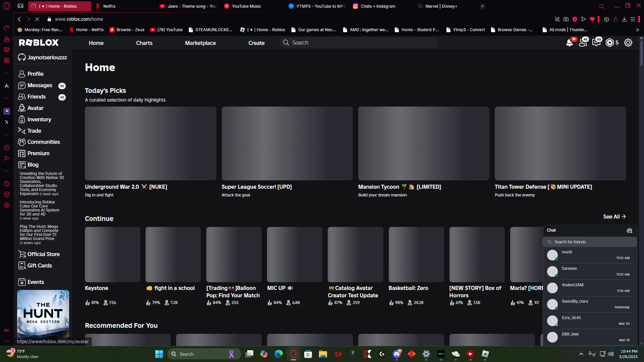Viewport: 644px width, 362px height.
Task: Switch to the Netflix browser tab
Action: click(x=109, y=6)
